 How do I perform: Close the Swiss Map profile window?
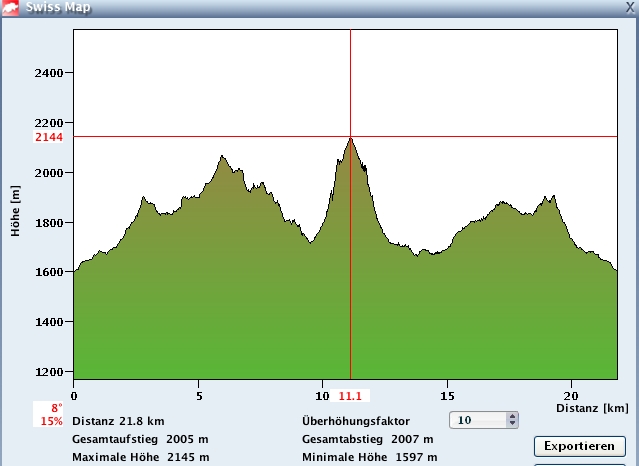pos(627,7)
